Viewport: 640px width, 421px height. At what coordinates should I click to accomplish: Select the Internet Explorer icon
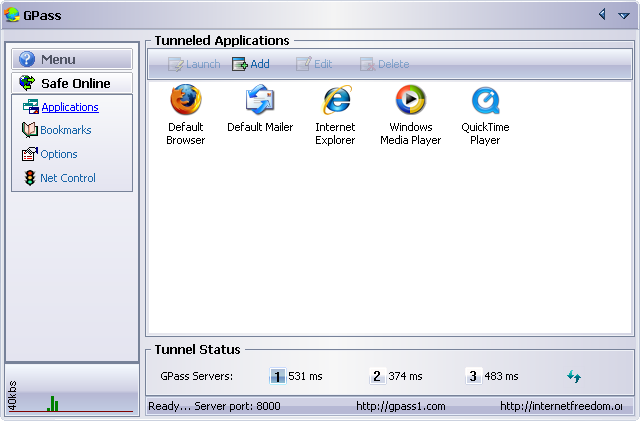pyautogui.click(x=337, y=100)
